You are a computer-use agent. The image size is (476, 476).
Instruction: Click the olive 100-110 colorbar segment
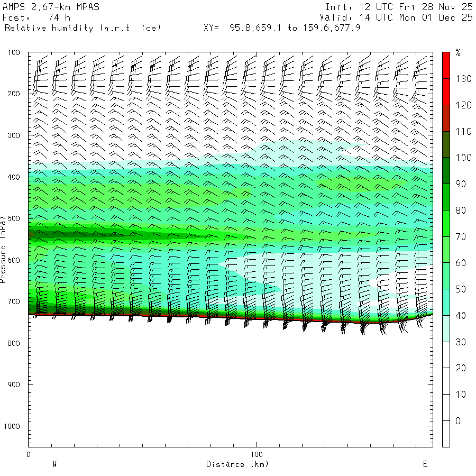pos(446,144)
